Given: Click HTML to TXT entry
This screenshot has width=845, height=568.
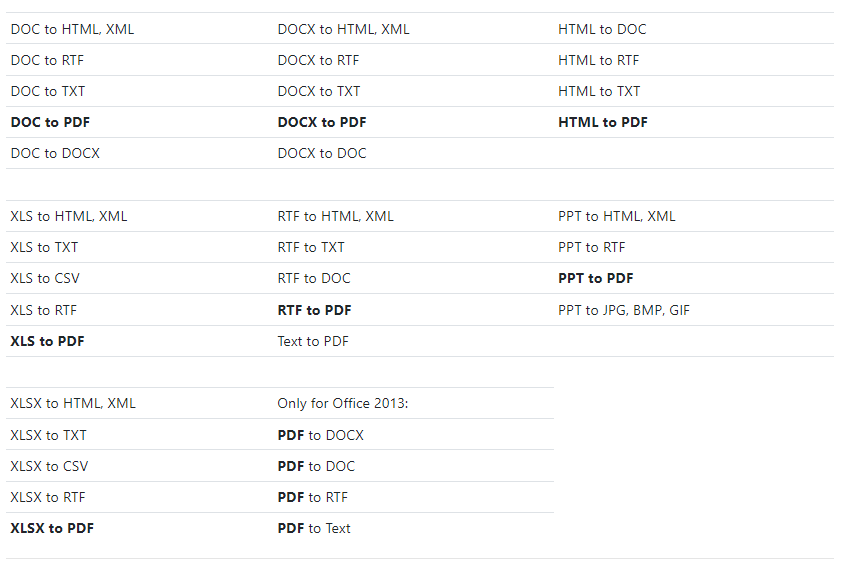Looking at the screenshot, I should click(599, 91).
